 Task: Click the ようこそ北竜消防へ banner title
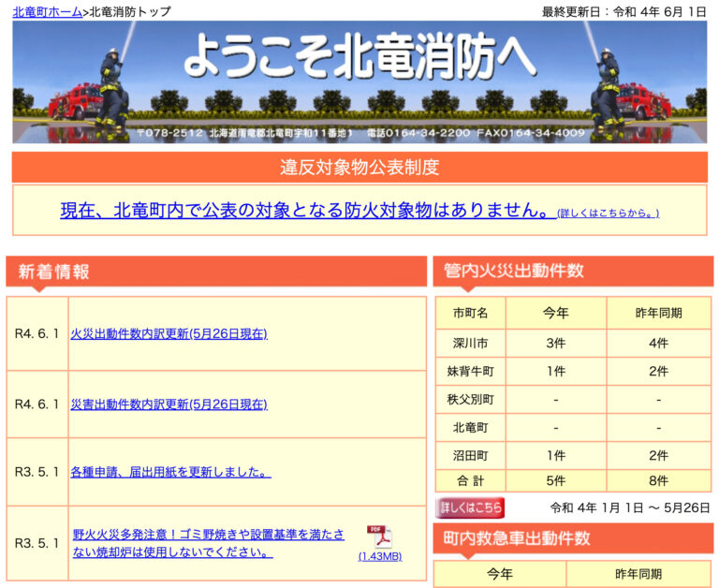point(359,57)
